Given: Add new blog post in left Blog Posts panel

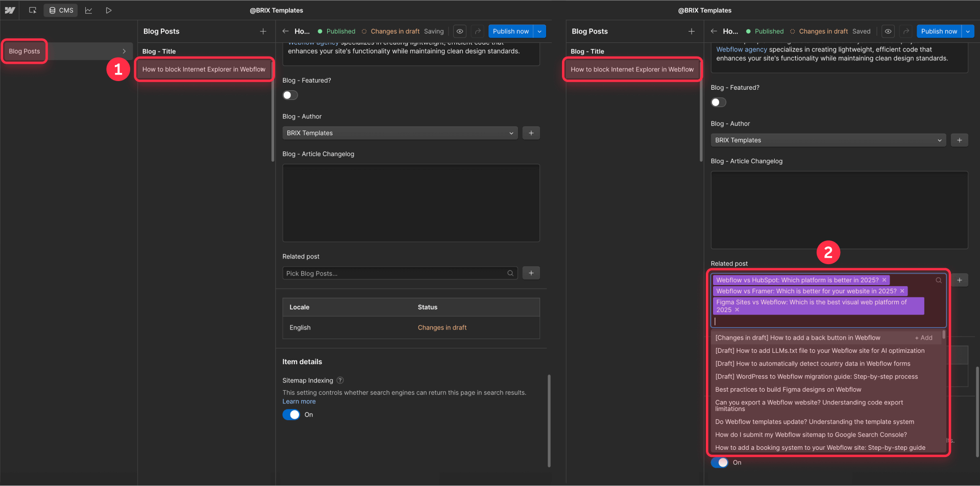Looking at the screenshot, I should pyautogui.click(x=263, y=31).
